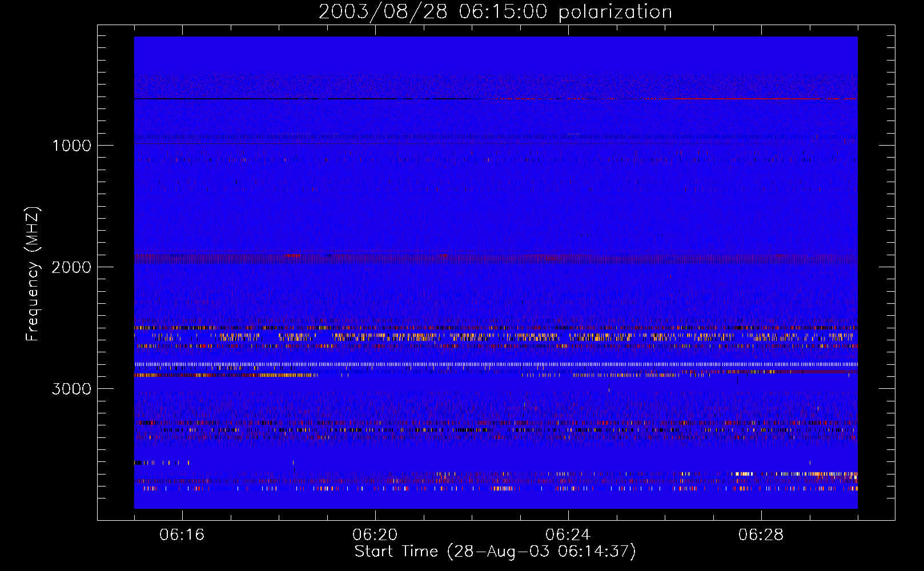Click the '06:24' time axis label
This screenshot has height=571, width=924.
tap(568, 535)
